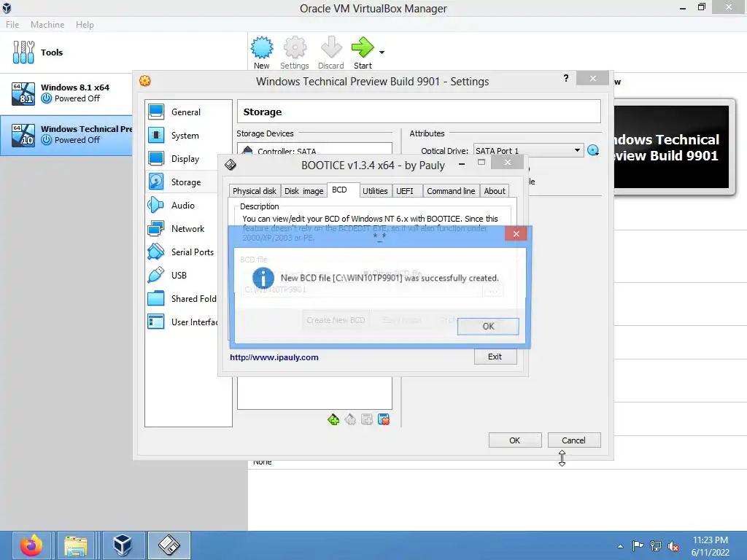Viewport: 747px width, 560px height.
Task: Click the BOOTICE title bar icon
Action: click(231, 165)
